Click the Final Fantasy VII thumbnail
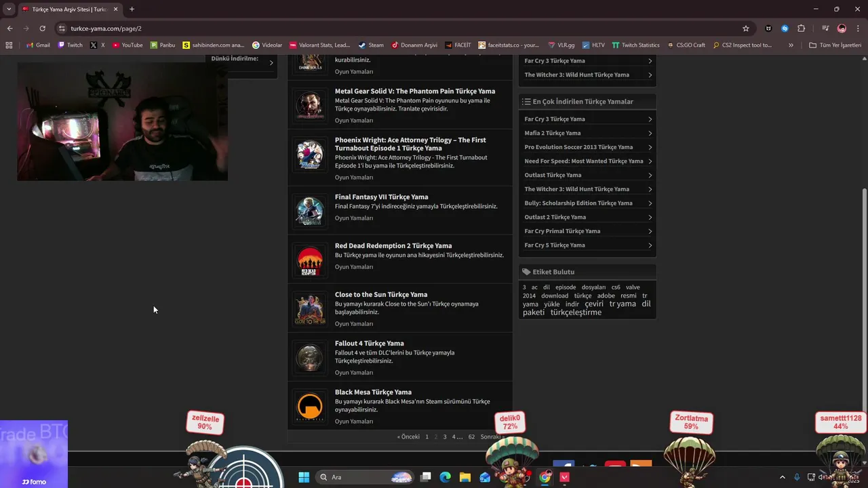 pyautogui.click(x=310, y=211)
